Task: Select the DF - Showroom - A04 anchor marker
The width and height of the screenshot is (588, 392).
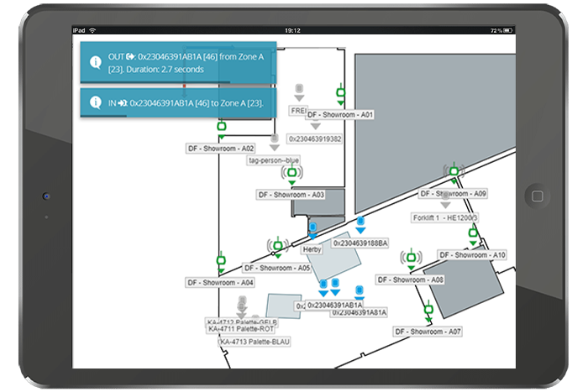Action: pos(221,261)
